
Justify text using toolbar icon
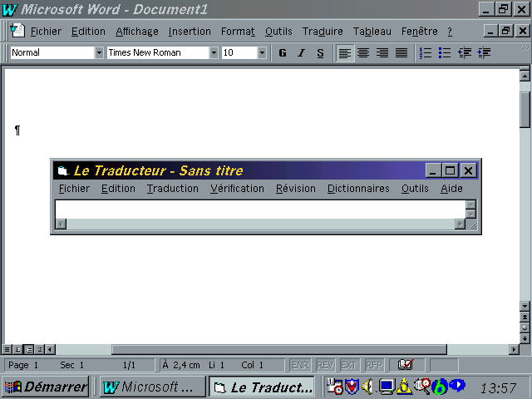pyautogui.click(x=401, y=53)
